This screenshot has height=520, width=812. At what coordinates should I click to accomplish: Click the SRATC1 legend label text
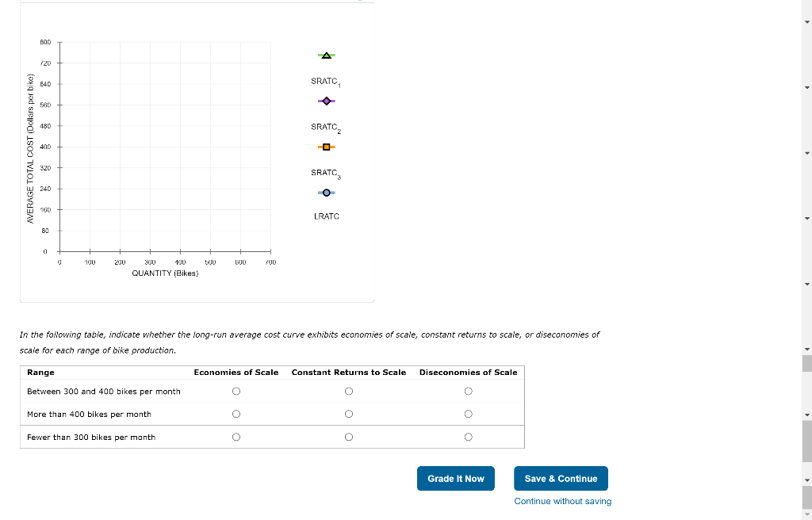click(x=325, y=80)
